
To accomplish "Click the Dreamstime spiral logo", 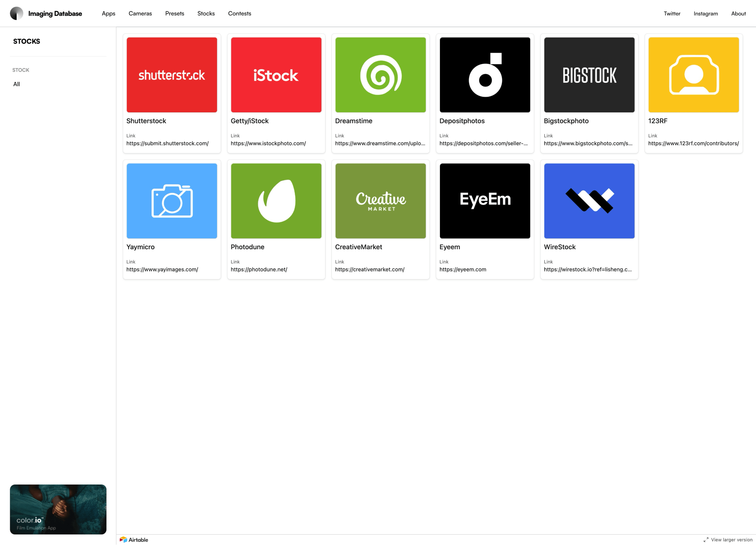I will click(381, 75).
